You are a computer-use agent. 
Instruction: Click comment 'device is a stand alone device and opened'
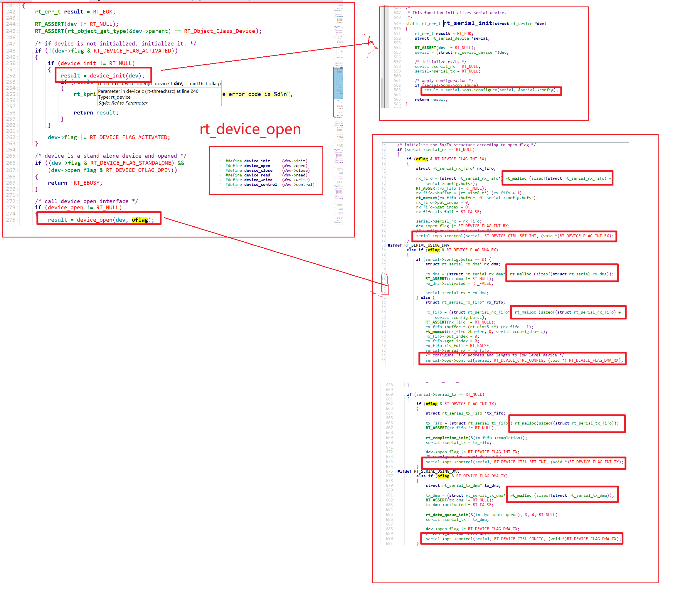click(110, 156)
